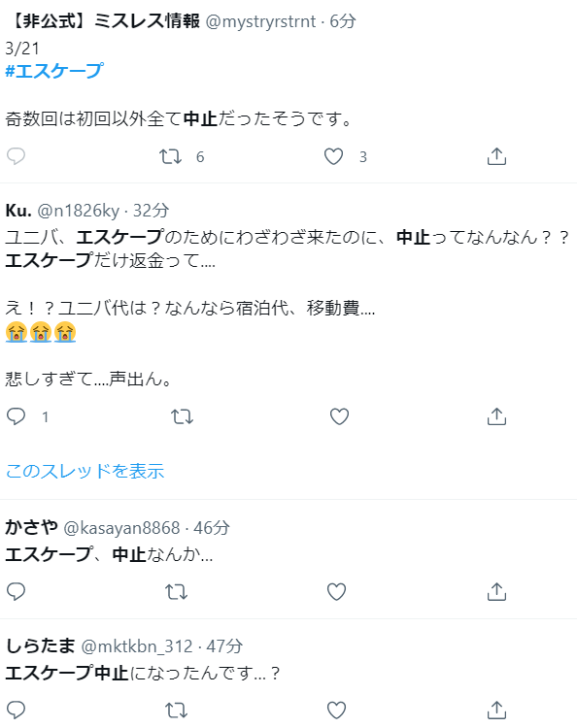Reply to the ミスレス情報 tweet
577x728 pixels.
click(x=16, y=156)
